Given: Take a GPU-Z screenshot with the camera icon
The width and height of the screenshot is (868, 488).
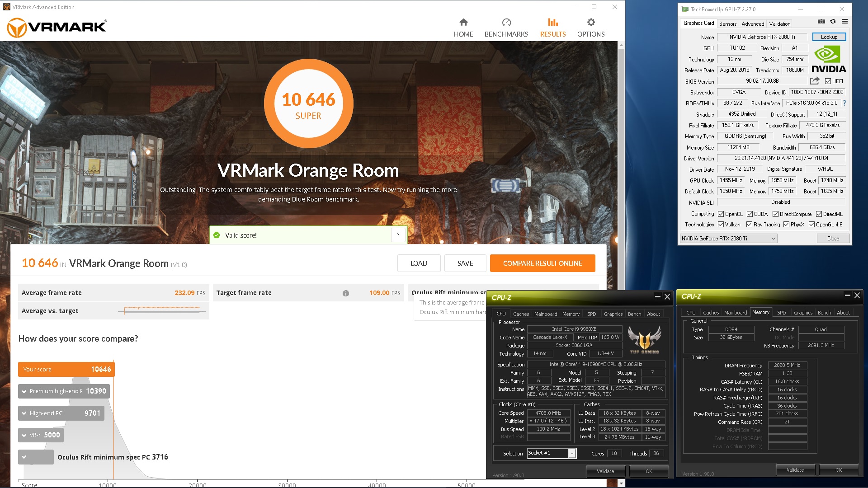Looking at the screenshot, I should (x=821, y=21).
